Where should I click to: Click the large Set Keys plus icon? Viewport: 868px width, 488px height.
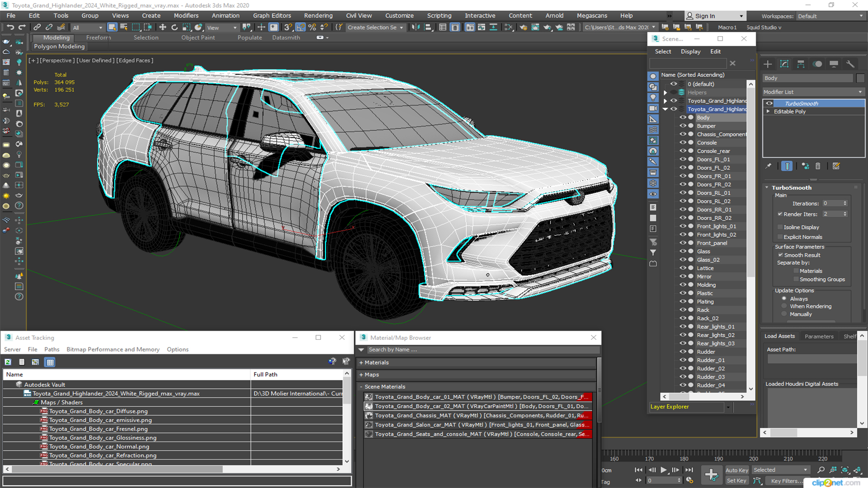pyautogui.click(x=711, y=475)
